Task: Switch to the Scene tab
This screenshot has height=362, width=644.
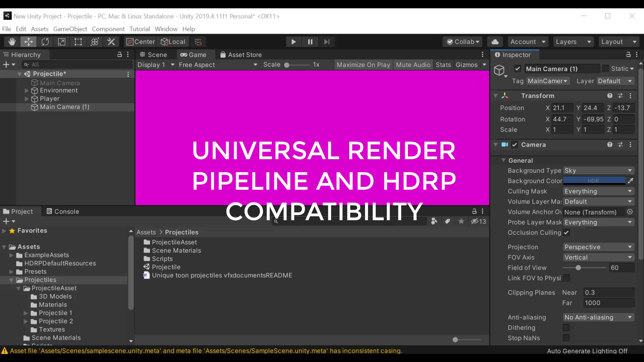Action: click(x=153, y=55)
